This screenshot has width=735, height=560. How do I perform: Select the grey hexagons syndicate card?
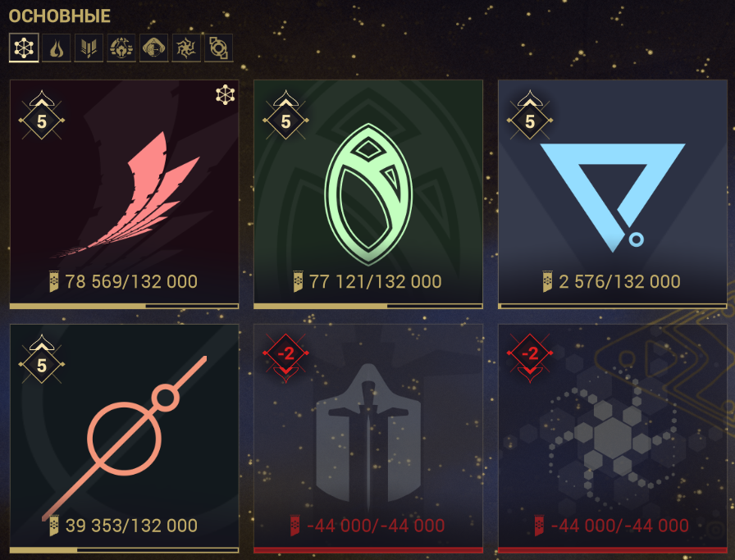pos(612,438)
